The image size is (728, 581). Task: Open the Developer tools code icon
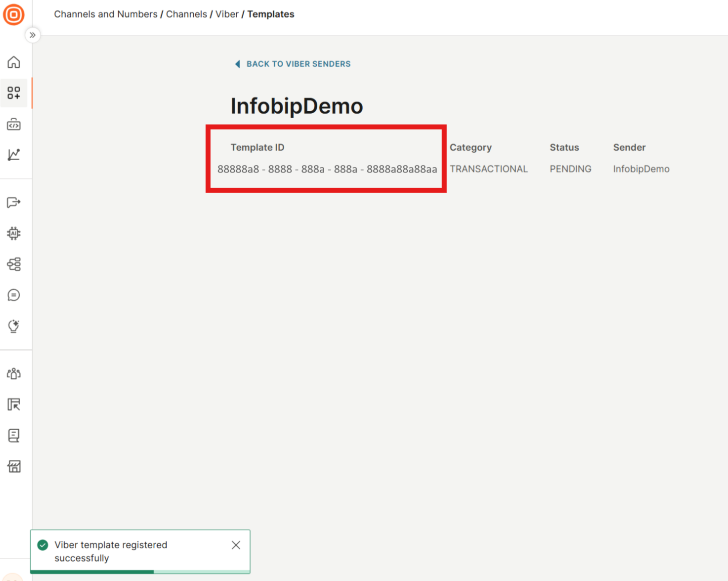(14, 124)
